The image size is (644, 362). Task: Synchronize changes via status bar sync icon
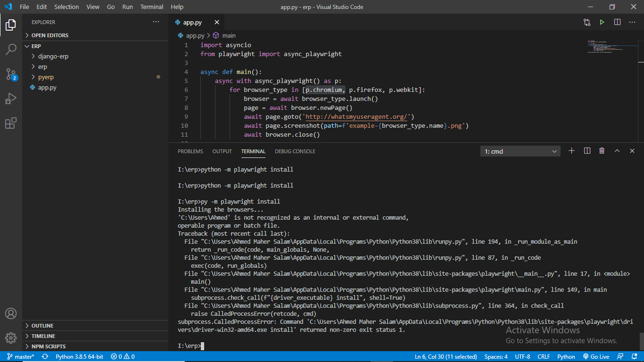pyautogui.click(x=45, y=357)
